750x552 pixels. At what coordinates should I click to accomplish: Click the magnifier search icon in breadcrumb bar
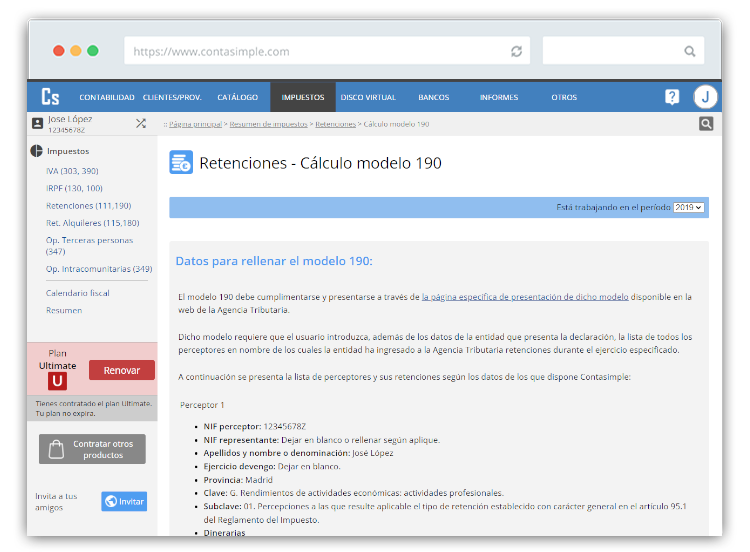(706, 124)
